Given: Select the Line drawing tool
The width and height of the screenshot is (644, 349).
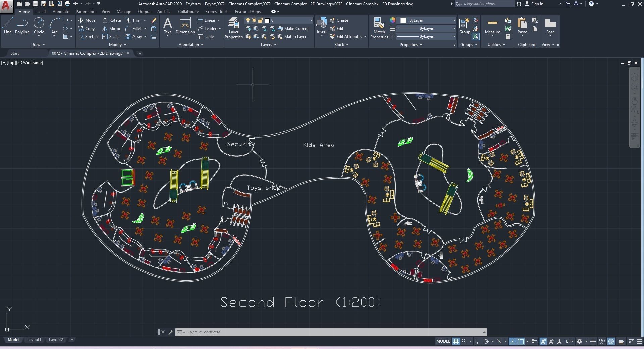Looking at the screenshot, I should pos(8,26).
